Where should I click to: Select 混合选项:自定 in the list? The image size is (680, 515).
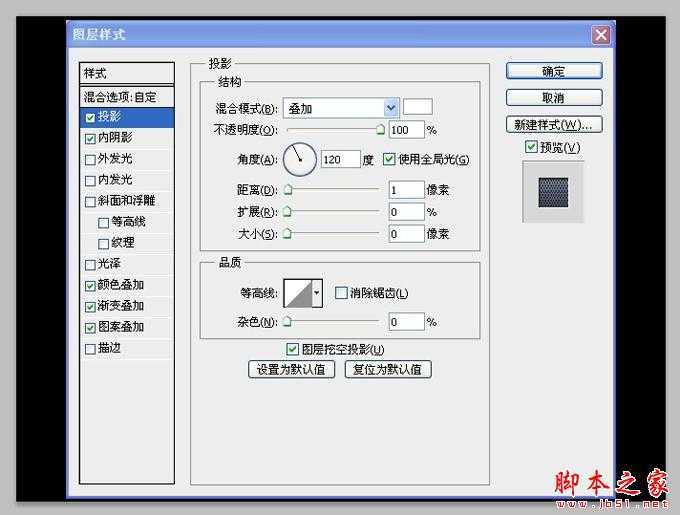pyautogui.click(x=127, y=97)
